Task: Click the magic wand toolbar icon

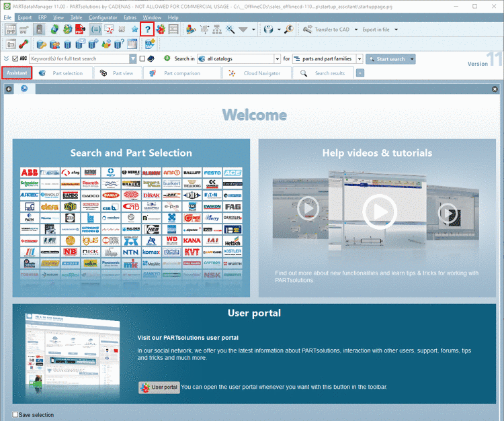Action: (230, 30)
